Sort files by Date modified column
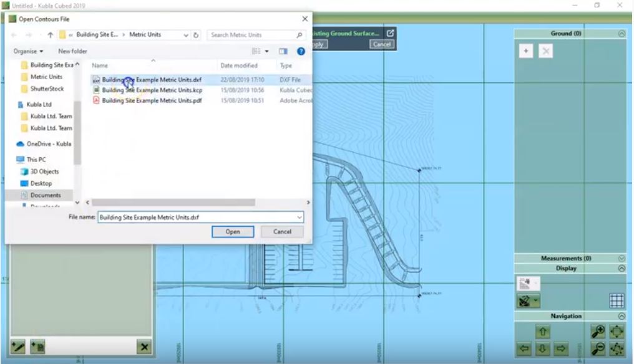This screenshot has height=364, width=634. tap(239, 65)
